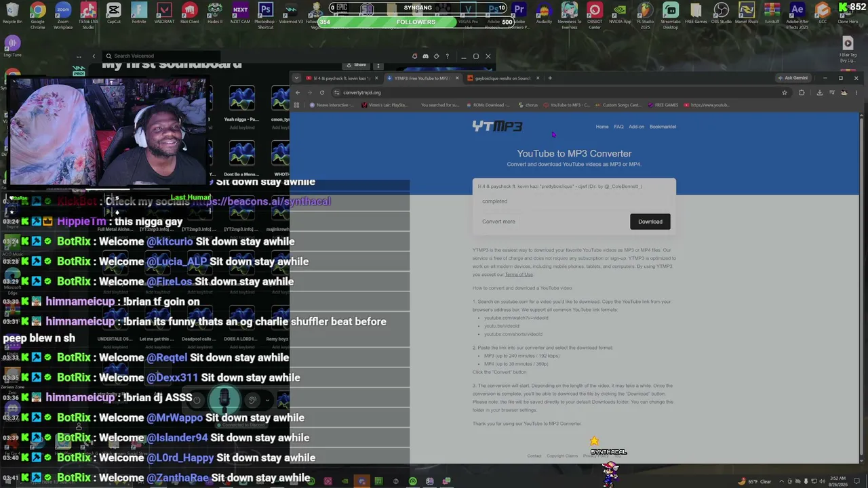Open Chrome downloads from the toolbar

pos(819,92)
